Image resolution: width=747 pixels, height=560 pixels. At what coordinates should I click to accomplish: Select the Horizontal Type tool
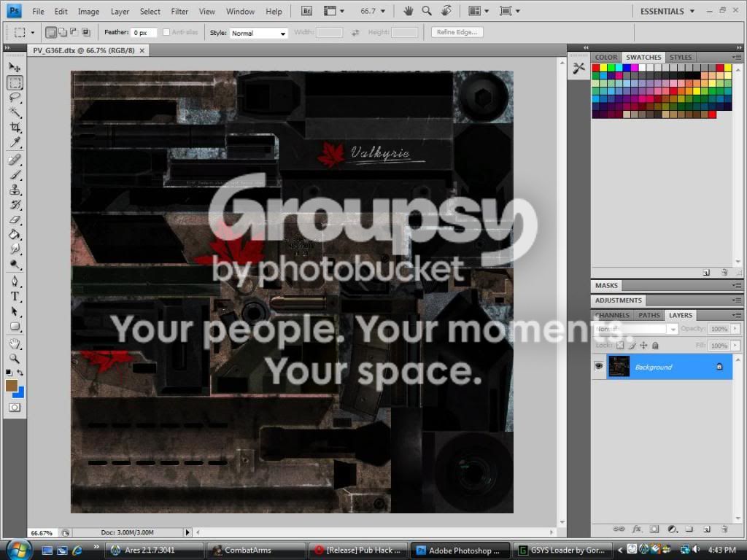pos(15,296)
